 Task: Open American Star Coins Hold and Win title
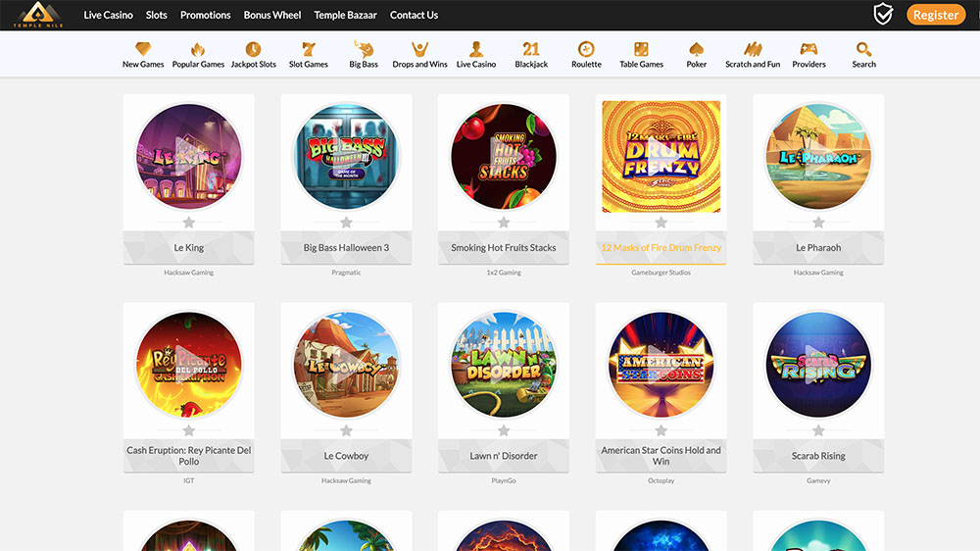pos(661,455)
